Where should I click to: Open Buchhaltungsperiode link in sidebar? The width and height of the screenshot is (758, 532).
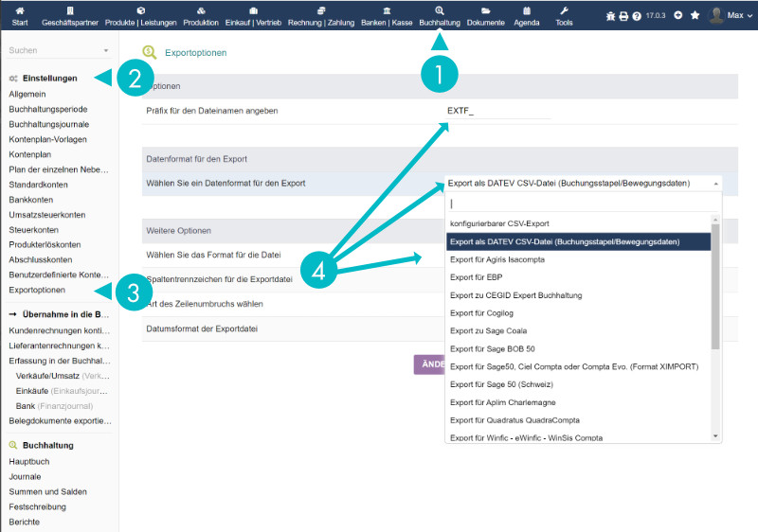48,109
